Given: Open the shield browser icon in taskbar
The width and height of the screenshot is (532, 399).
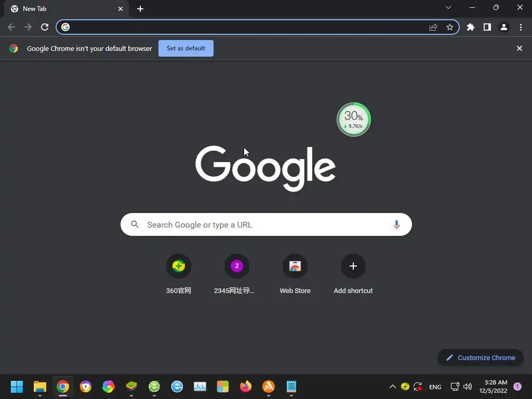Looking at the screenshot, I should [86, 387].
